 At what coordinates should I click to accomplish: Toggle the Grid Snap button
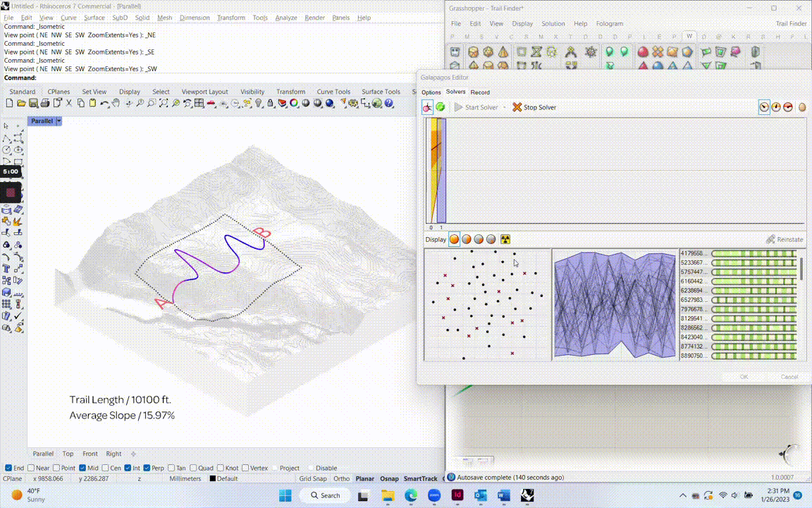[313, 478]
